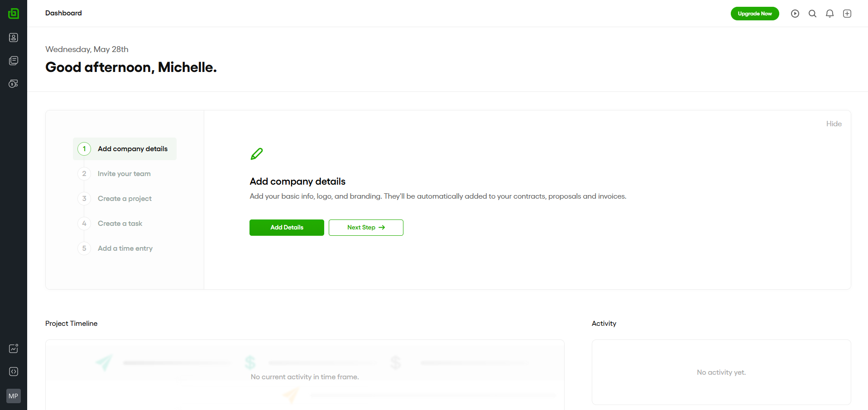Select step 4 Create a task
Screen dimensions: 868x410
pyautogui.click(x=120, y=224)
